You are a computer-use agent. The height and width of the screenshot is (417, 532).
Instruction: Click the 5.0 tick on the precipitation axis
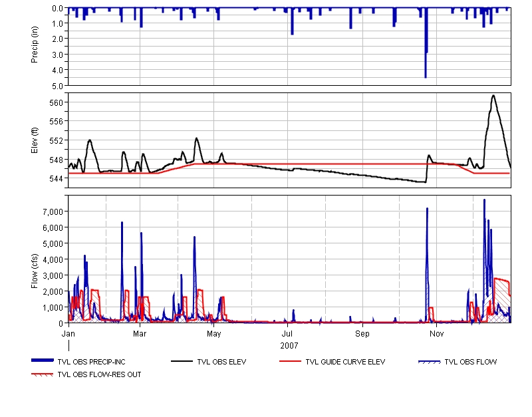[x=57, y=86]
